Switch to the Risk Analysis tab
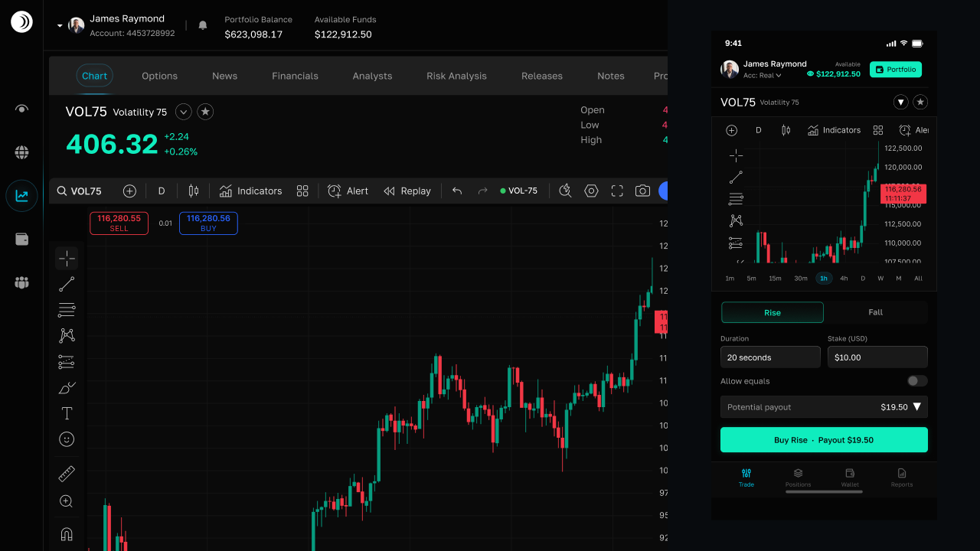Viewport: 980px width, 551px height. (456, 76)
